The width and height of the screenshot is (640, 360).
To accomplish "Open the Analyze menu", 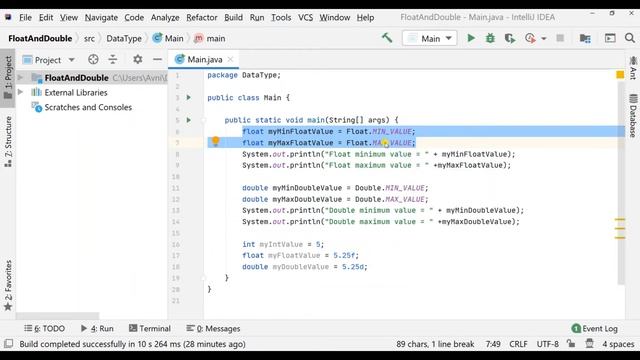I will point(165,18).
